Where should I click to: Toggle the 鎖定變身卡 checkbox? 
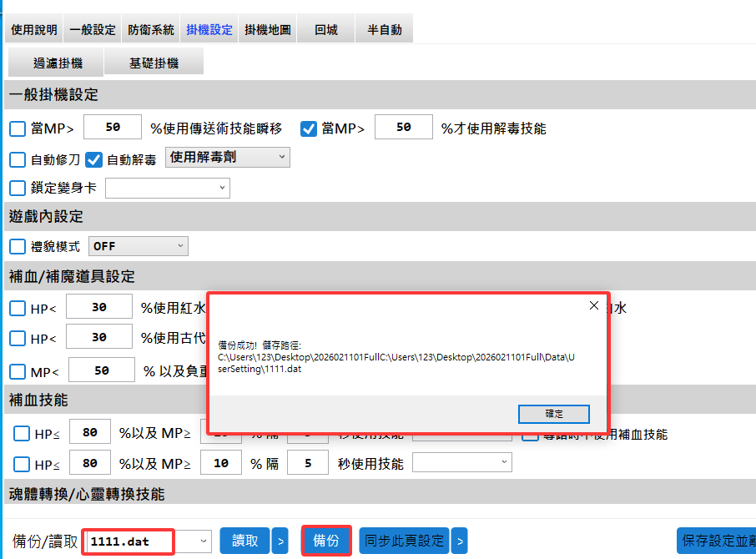coord(18,188)
